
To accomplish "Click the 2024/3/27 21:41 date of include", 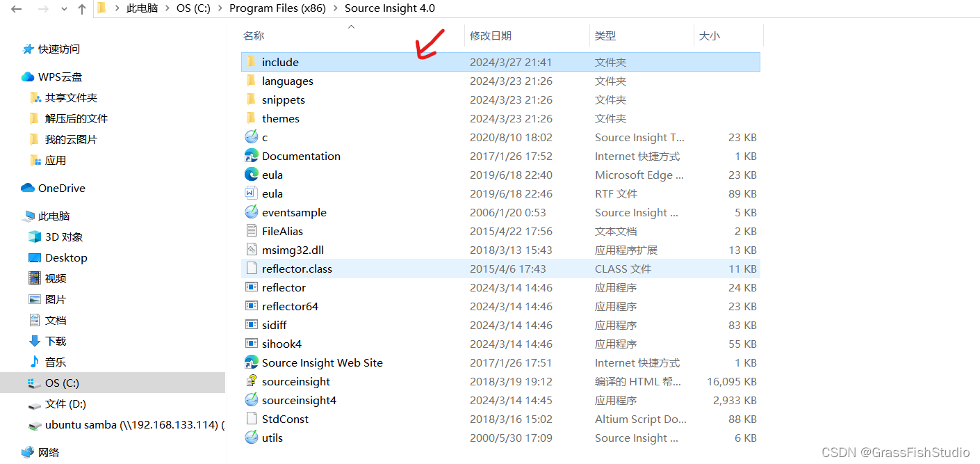I will [511, 62].
